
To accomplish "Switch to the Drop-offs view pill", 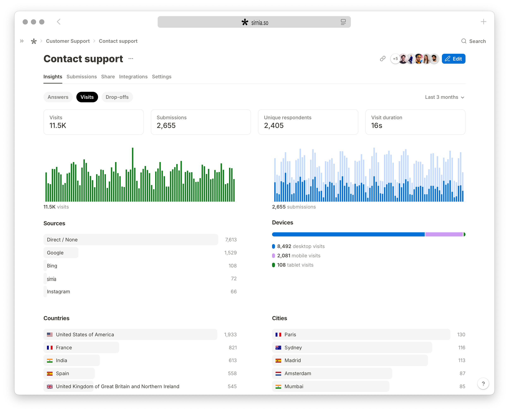I will 117,97.
